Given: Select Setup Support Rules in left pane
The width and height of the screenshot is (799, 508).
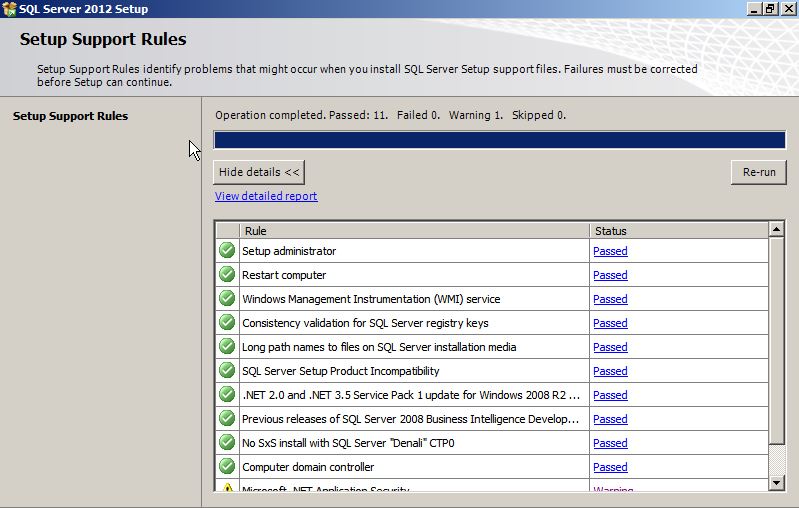Looking at the screenshot, I should click(x=70, y=116).
